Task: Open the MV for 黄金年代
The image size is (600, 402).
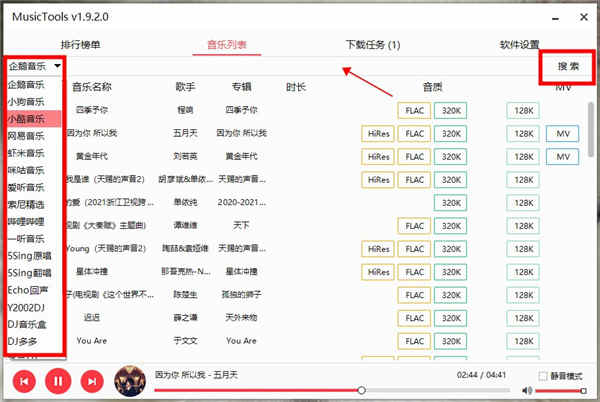Action: pyautogui.click(x=562, y=157)
